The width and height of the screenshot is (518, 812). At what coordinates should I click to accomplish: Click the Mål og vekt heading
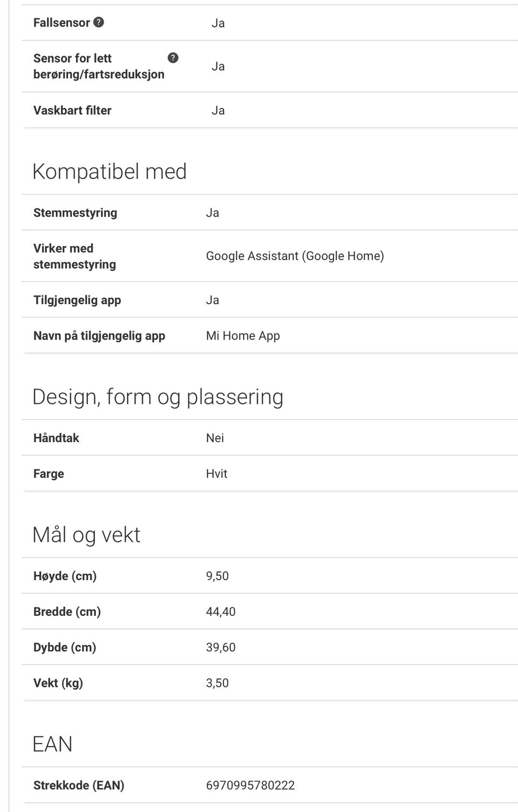point(86,535)
